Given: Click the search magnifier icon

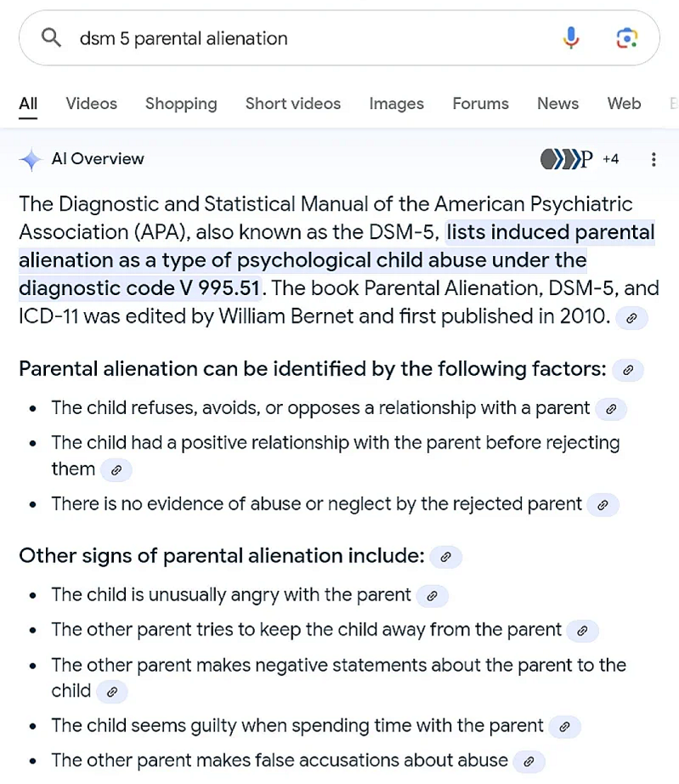Looking at the screenshot, I should [51, 38].
